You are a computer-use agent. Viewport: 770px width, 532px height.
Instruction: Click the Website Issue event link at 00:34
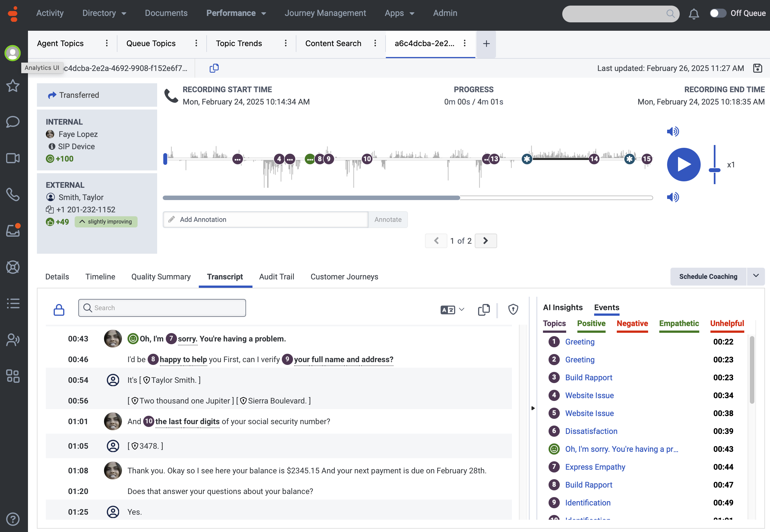589,395
